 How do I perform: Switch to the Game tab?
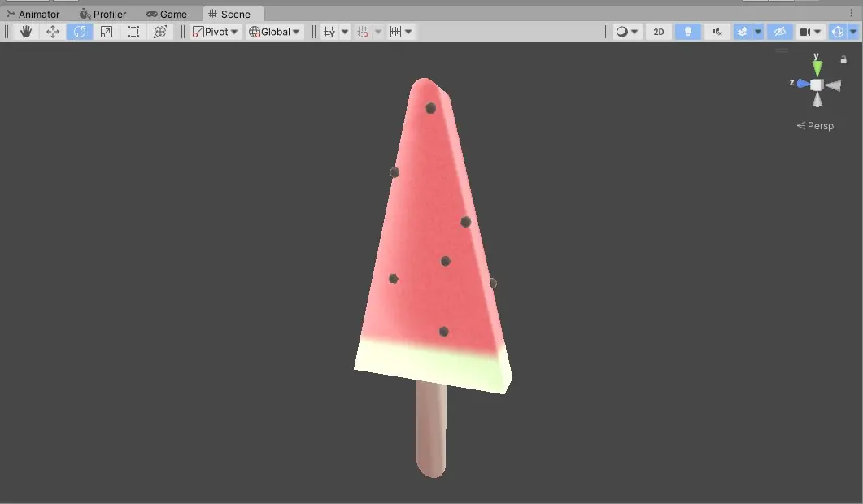tap(168, 13)
